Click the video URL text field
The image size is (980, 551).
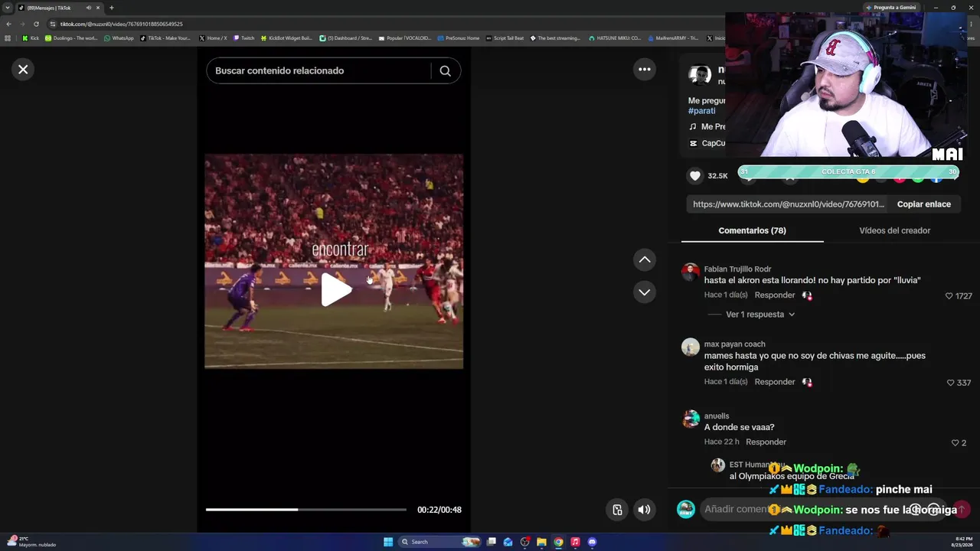tap(789, 204)
